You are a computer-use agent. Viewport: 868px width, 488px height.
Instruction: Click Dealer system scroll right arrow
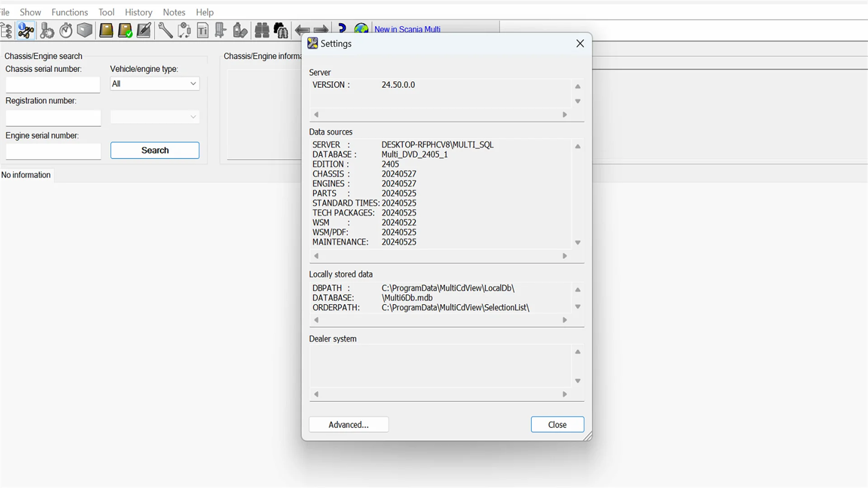pyautogui.click(x=565, y=394)
